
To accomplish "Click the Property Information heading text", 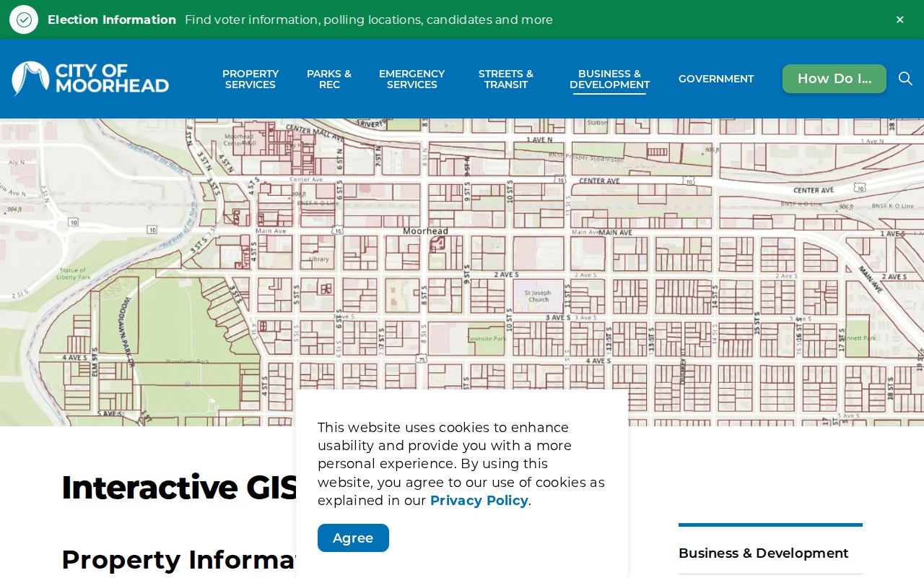I will coord(179,560).
